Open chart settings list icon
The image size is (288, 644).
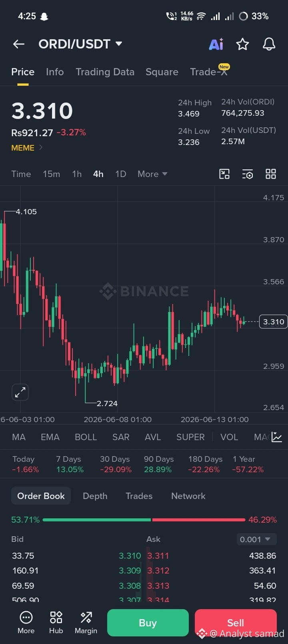pos(248,174)
